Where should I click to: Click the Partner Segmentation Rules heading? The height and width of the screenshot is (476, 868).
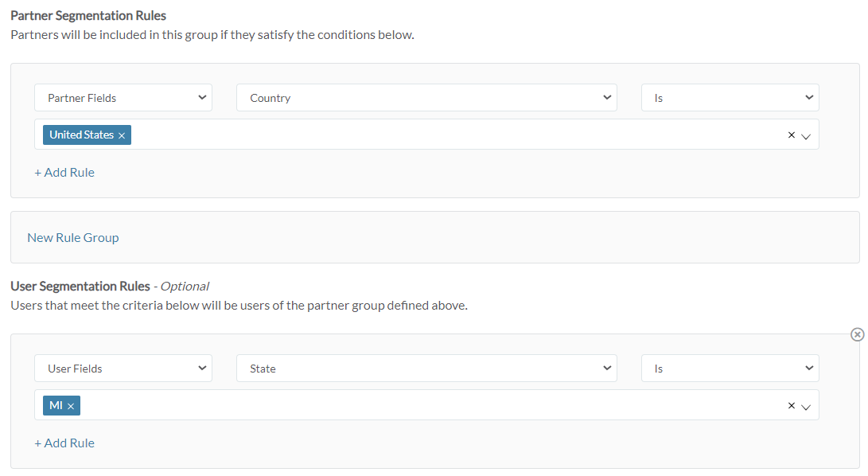point(88,15)
